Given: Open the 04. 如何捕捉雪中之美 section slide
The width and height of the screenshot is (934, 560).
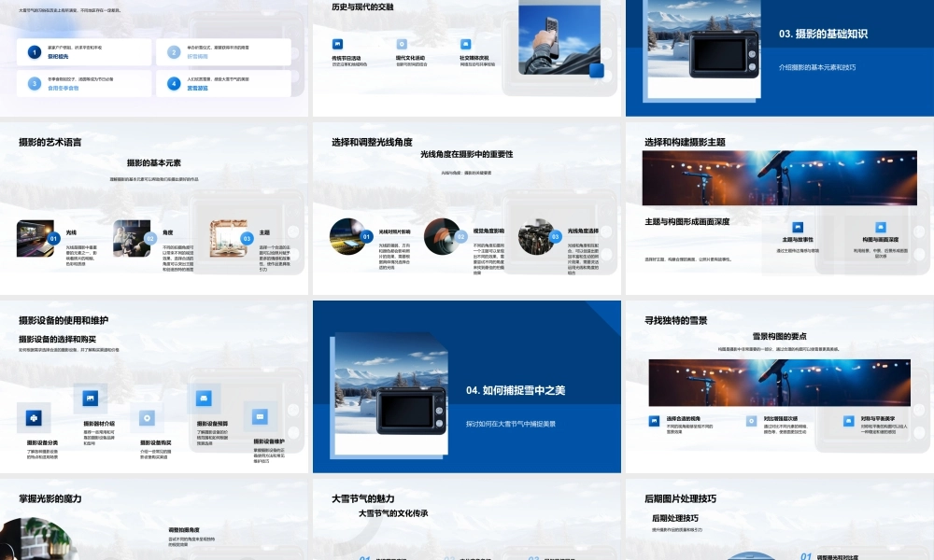Looking at the screenshot, I should coord(467,386).
